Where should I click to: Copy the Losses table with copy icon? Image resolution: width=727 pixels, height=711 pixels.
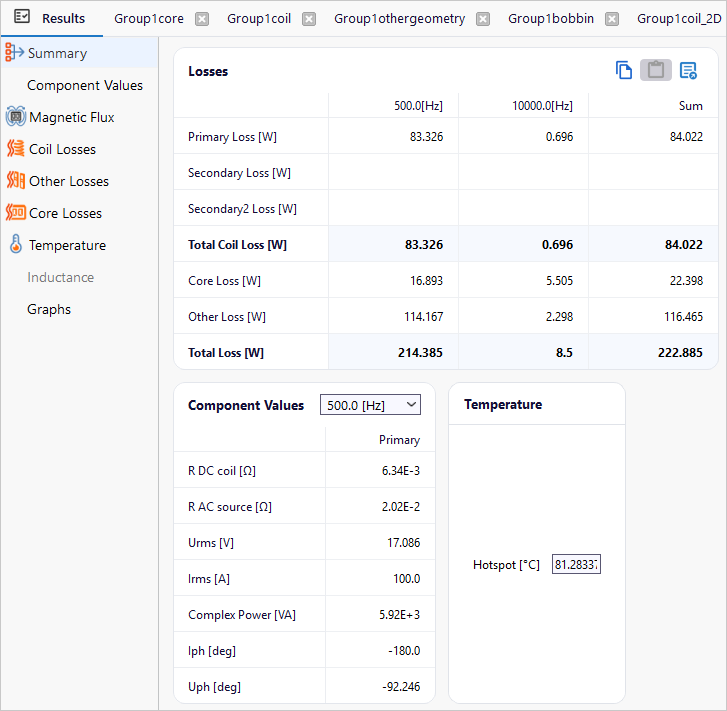coord(624,70)
